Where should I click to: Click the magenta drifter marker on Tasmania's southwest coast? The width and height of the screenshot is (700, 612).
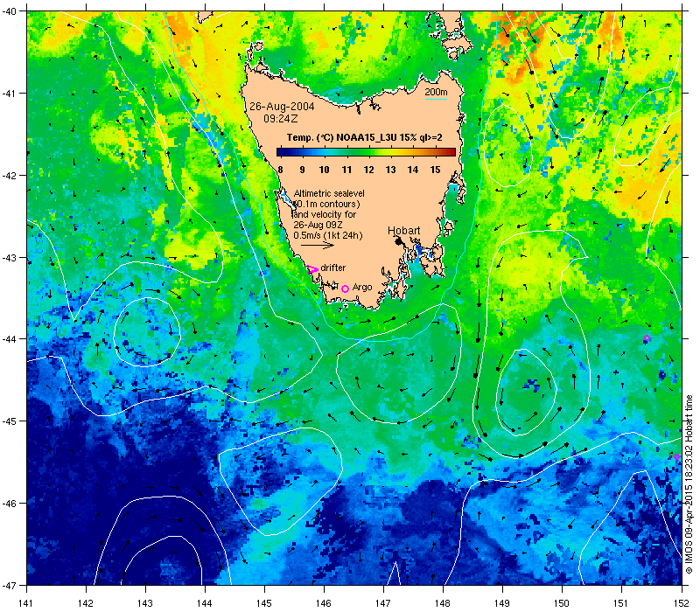tap(312, 269)
